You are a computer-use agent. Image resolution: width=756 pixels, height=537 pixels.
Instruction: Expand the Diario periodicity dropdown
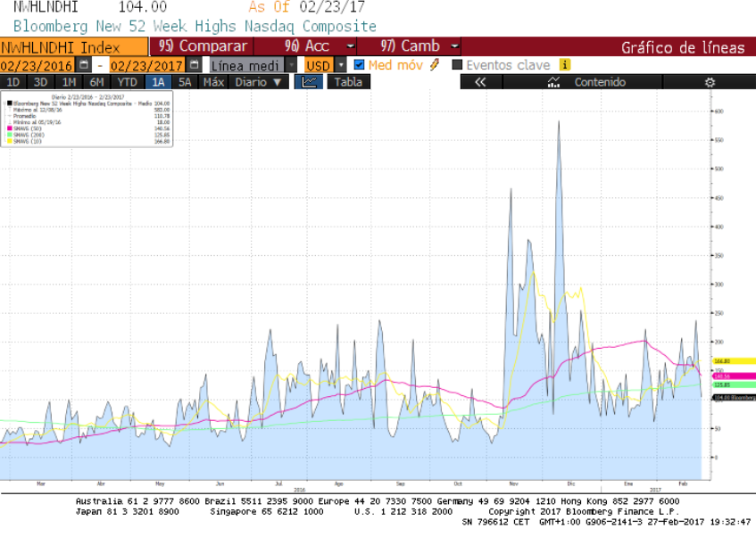(260, 82)
